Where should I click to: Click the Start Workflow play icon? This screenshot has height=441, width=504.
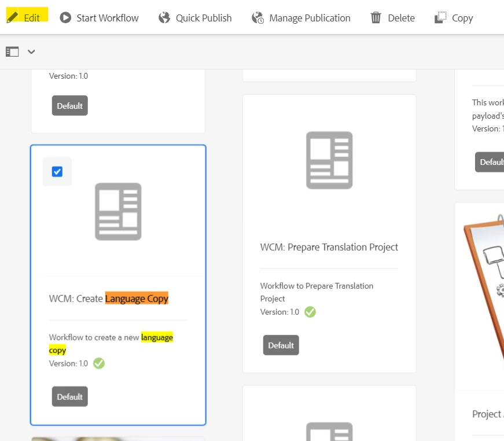[65, 17]
